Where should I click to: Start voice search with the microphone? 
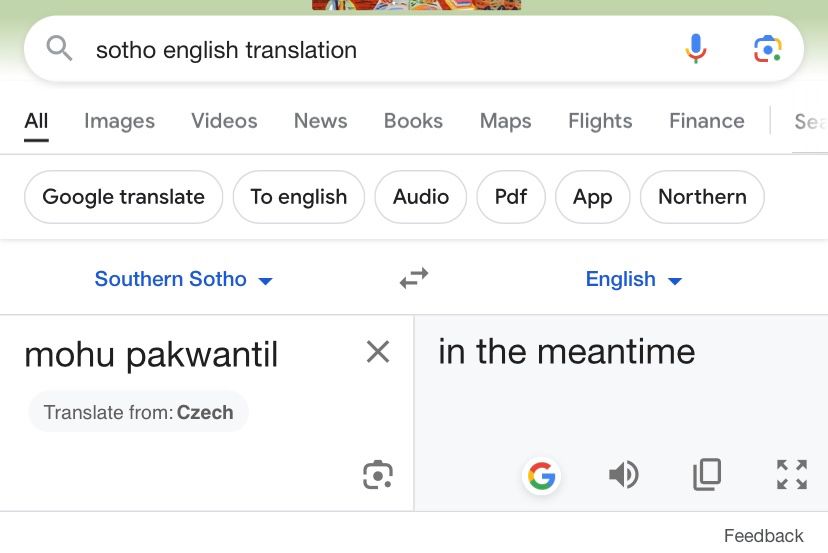pos(696,48)
